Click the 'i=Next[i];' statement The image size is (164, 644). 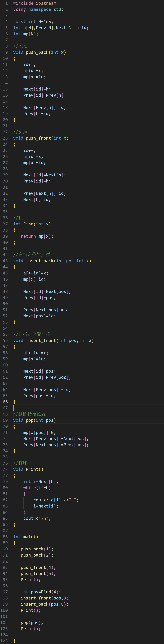pyautogui.click(x=46, y=506)
